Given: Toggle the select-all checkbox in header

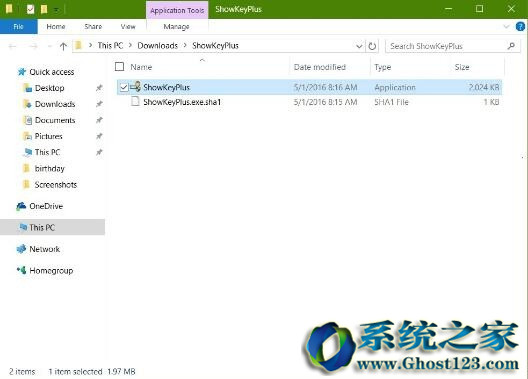Looking at the screenshot, I should (120, 67).
